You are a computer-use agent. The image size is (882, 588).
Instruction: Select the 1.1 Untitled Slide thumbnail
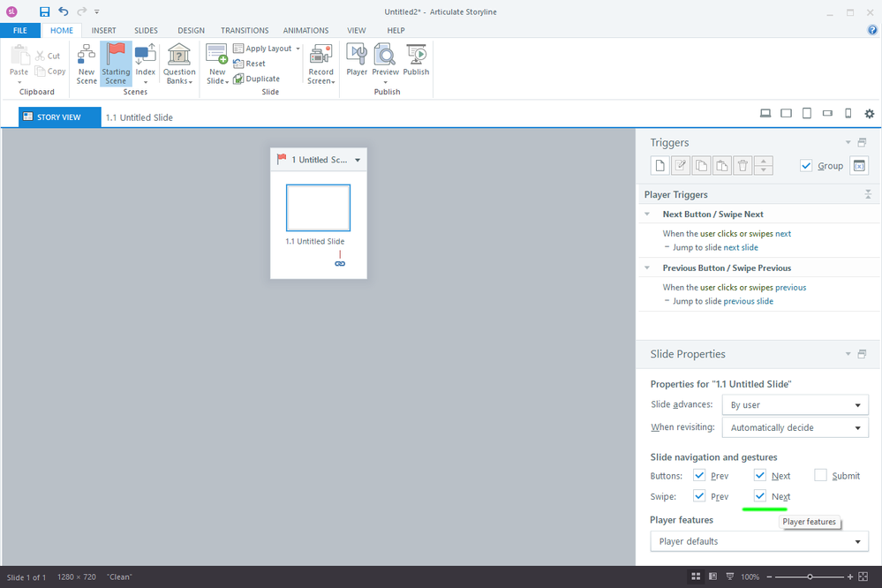point(318,207)
